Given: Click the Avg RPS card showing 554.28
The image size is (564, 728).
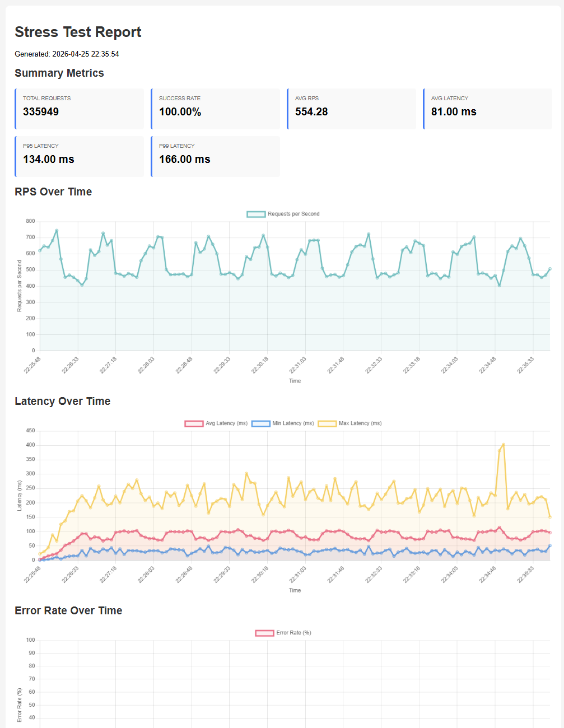Looking at the screenshot, I should [352, 109].
